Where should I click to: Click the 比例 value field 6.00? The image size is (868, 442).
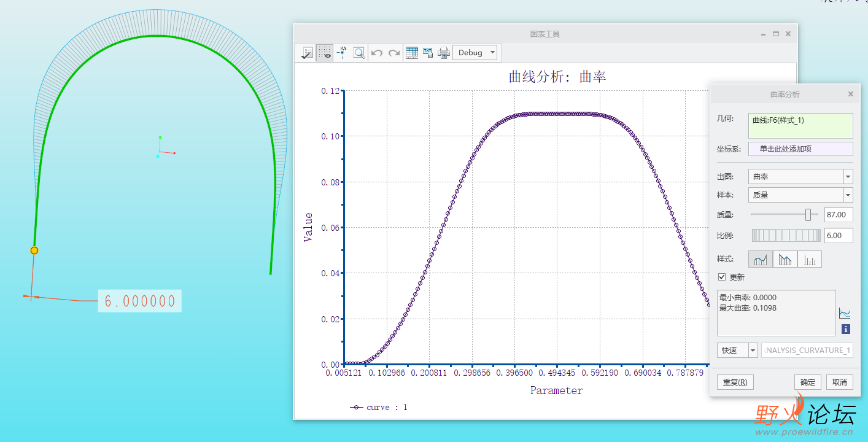839,235
